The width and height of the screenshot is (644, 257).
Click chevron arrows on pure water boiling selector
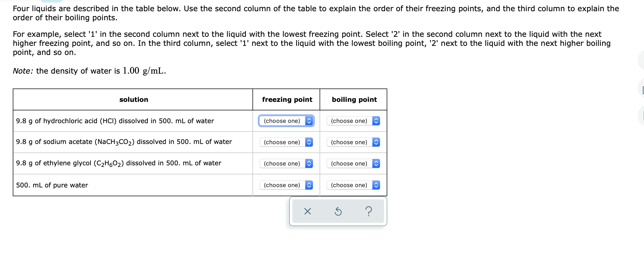coord(376,185)
